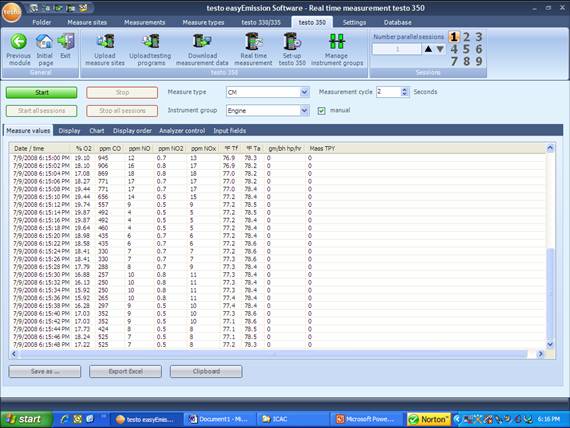Screen dimensions: 570x428
Task: Open the Folder ribbon tab
Action: [x=42, y=23]
